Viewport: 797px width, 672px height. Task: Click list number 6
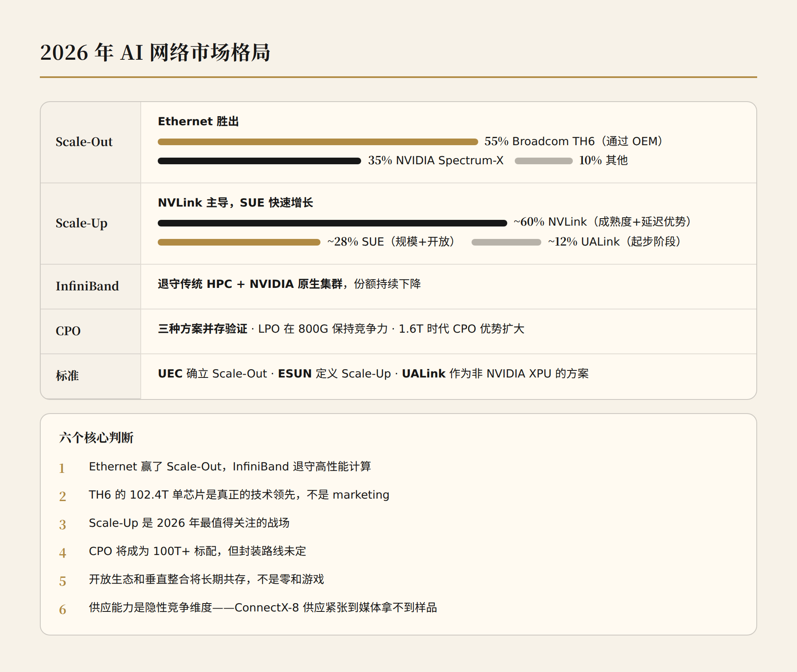(x=62, y=609)
